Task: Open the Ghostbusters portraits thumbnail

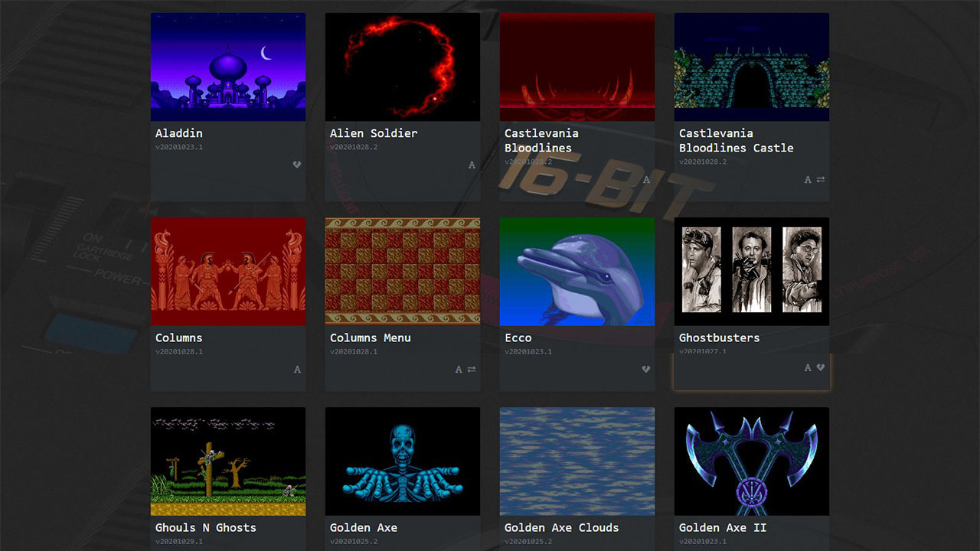Action: [752, 272]
